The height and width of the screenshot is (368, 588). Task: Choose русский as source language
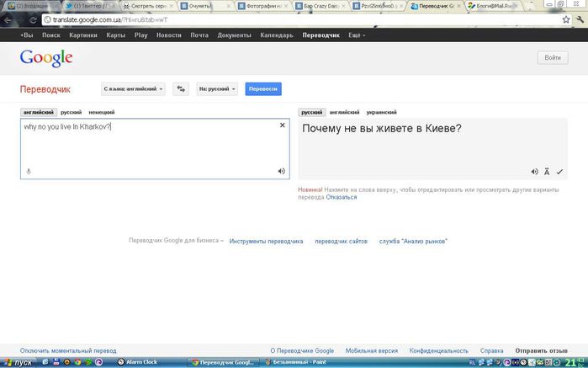72,112
